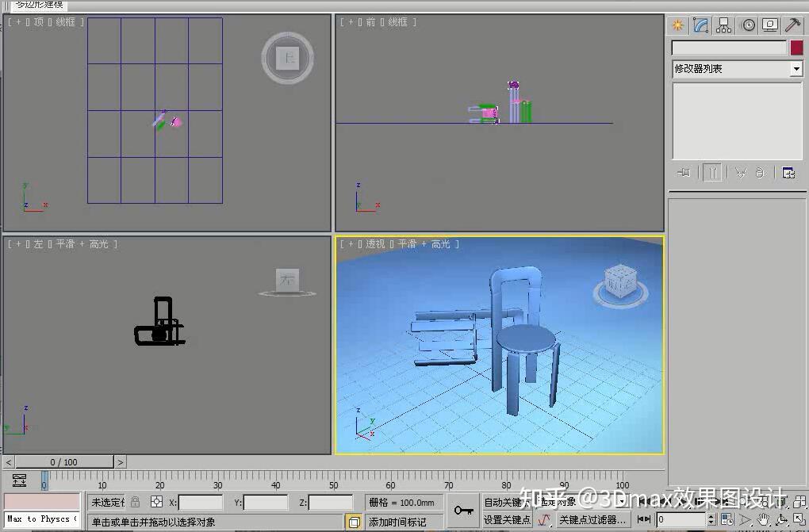Image resolution: width=809 pixels, height=532 pixels.
Task: Click configure modifier sets icon
Action: (x=788, y=172)
